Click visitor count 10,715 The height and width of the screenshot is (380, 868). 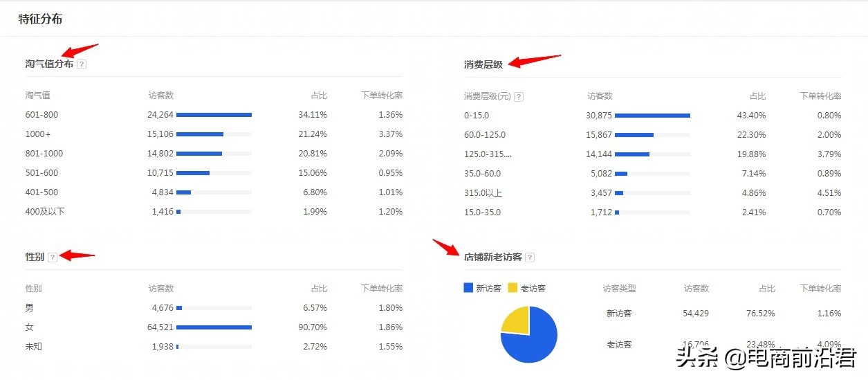tap(160, 173)
